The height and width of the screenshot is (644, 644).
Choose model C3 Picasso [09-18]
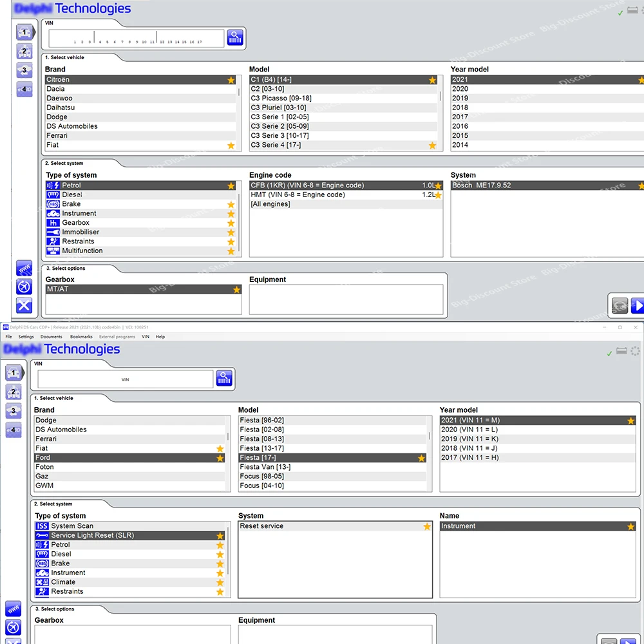(344, 99)
